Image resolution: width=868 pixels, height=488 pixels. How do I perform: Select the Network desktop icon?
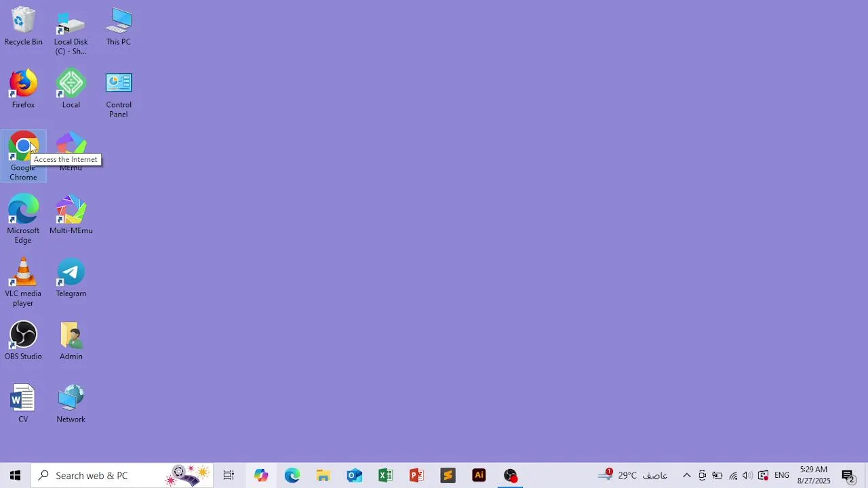tap(71, 403)
